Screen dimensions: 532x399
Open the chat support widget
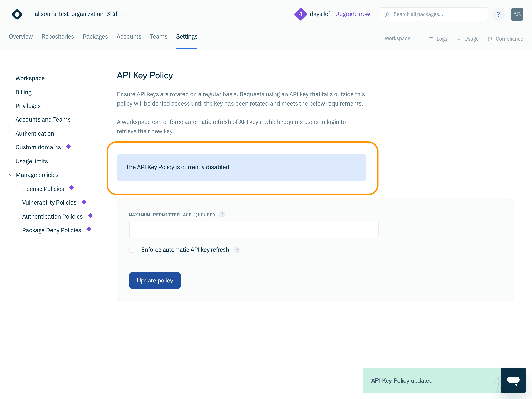tap(513, 380)
